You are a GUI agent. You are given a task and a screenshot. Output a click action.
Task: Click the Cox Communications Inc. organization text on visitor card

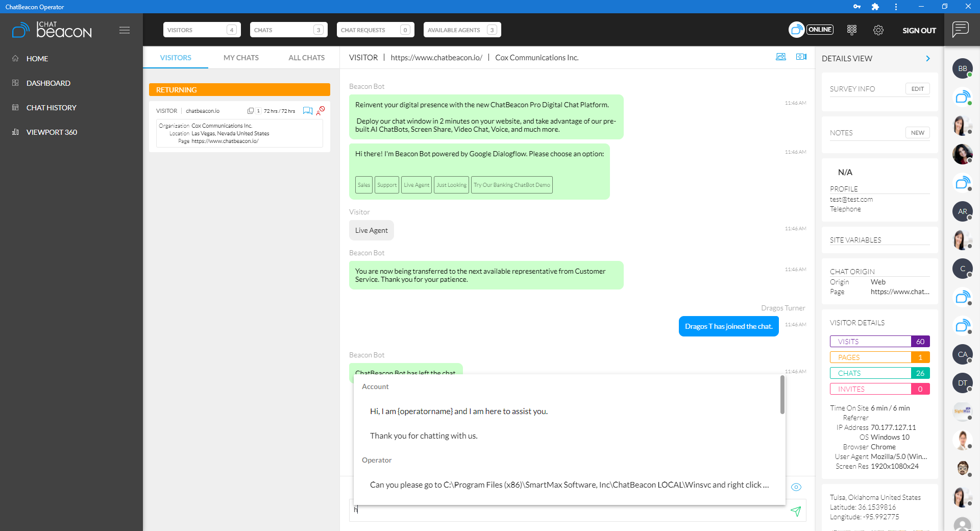(222, 126)
